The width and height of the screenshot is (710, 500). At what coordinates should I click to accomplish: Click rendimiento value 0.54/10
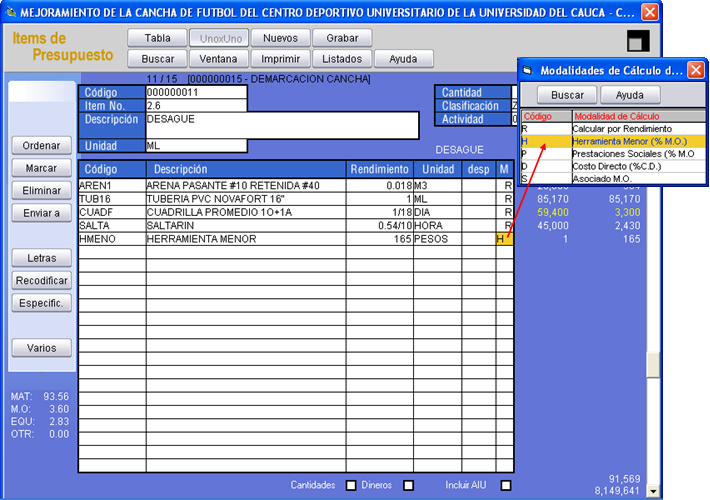click(x=380, y=226)
